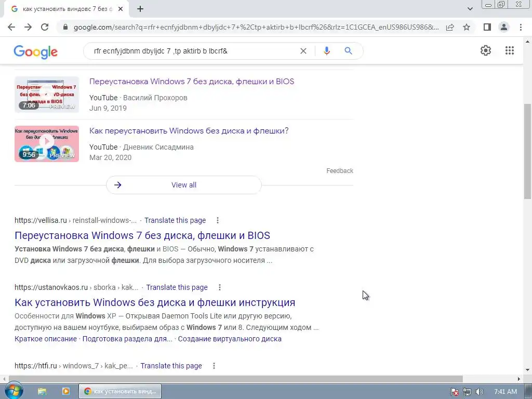Viewport: 532px width, 399px height.
Task: Jump to "Краткое описание" section link
Action: click(x=46, y=339)
